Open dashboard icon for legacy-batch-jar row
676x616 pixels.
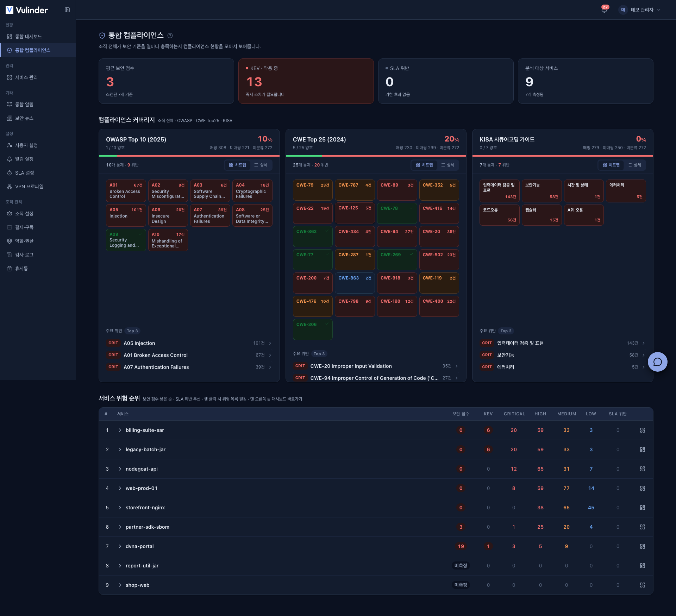point(643,450)
